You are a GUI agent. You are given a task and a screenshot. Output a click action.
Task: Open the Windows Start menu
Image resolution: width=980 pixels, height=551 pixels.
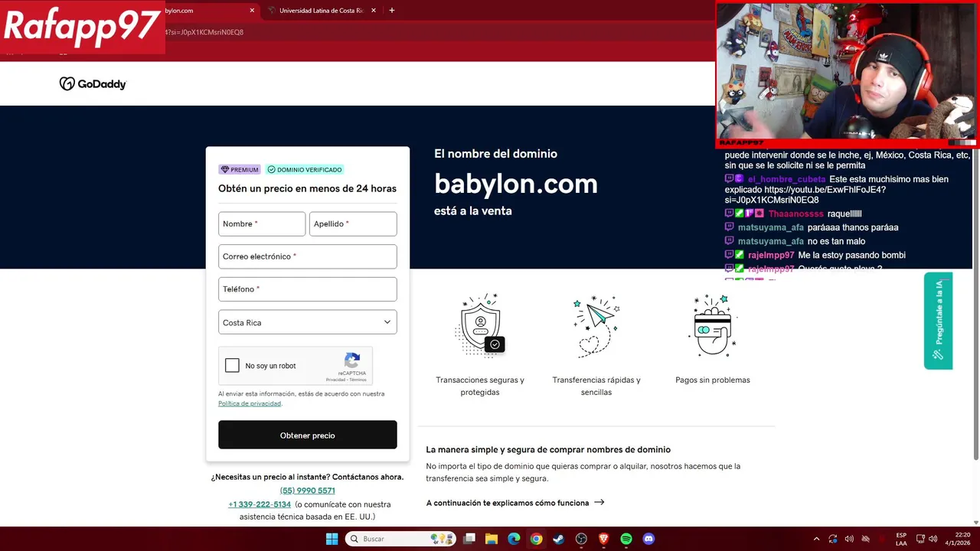point(332,539)
